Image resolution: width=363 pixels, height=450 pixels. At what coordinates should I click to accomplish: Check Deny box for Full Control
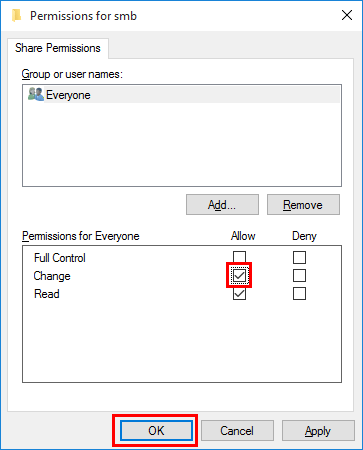[x=299, y=257]
